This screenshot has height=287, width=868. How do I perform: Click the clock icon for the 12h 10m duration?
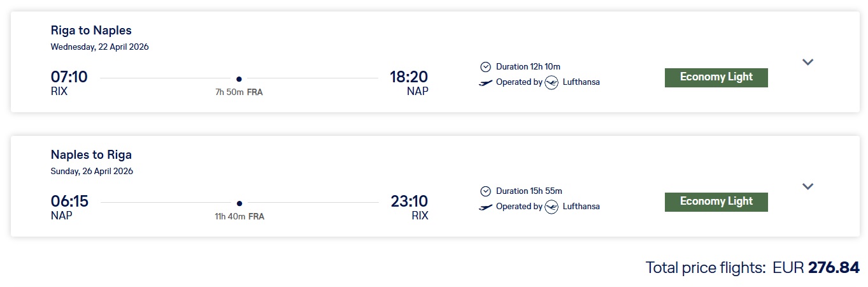tap(486, 66)
